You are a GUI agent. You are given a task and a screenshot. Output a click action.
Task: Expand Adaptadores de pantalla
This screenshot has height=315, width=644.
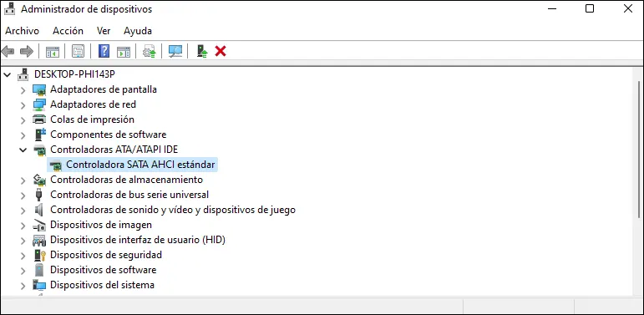[23, 89]
